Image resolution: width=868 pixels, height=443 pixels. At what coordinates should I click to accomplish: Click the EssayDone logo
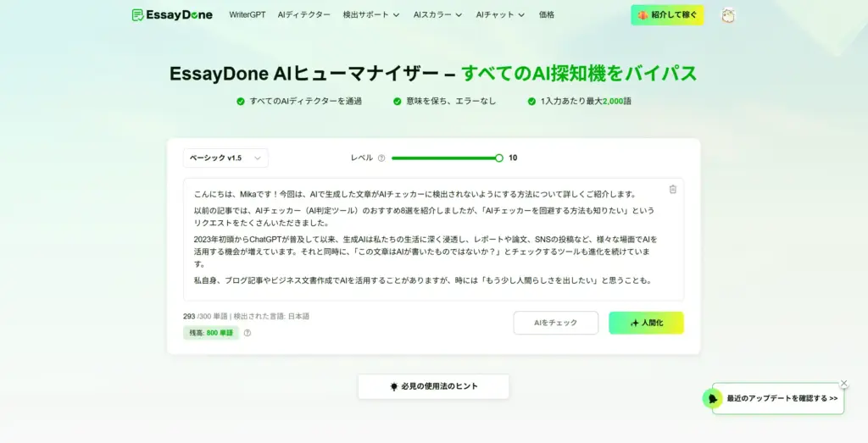point(172,15)
